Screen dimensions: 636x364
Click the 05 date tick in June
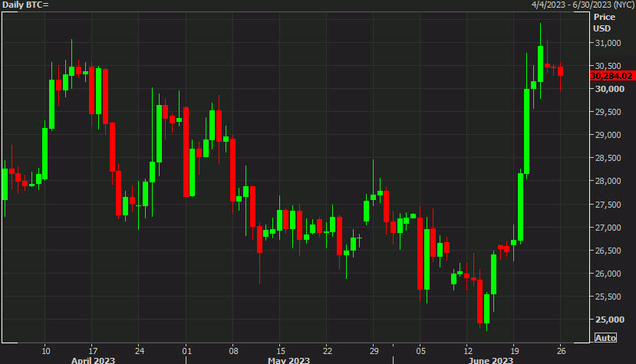(421, 351)
